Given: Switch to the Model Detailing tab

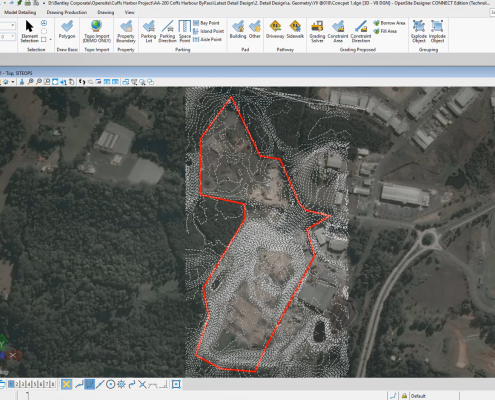Looking at the screenshot, I should pyautogui.click(x=20, y=12).
